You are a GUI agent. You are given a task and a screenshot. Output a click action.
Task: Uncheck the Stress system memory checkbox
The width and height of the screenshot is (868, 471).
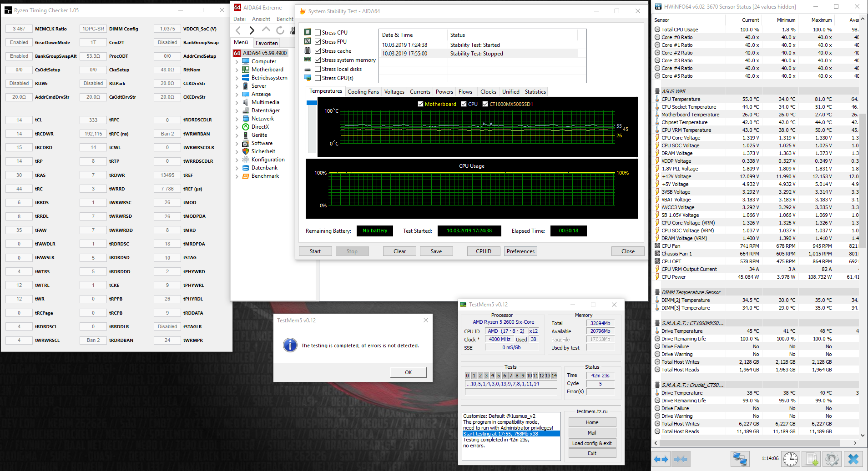click(x=318, y=60)
